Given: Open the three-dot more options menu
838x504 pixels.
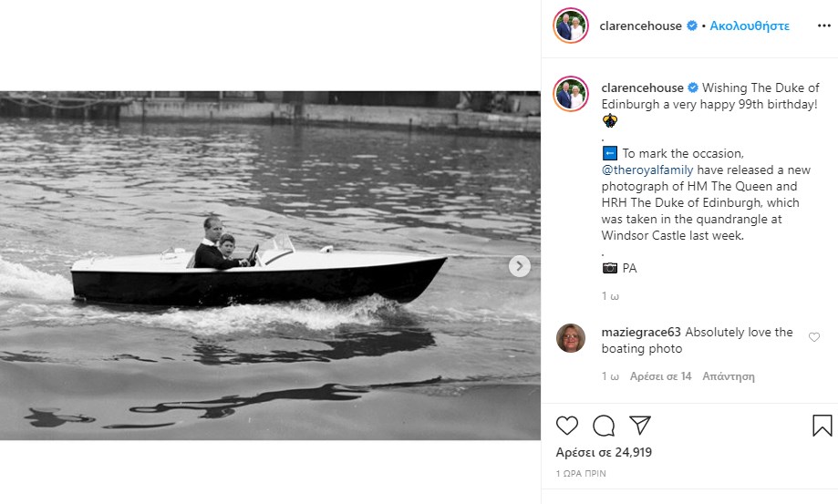Looking at the screenshot, I should pos(823,26).
